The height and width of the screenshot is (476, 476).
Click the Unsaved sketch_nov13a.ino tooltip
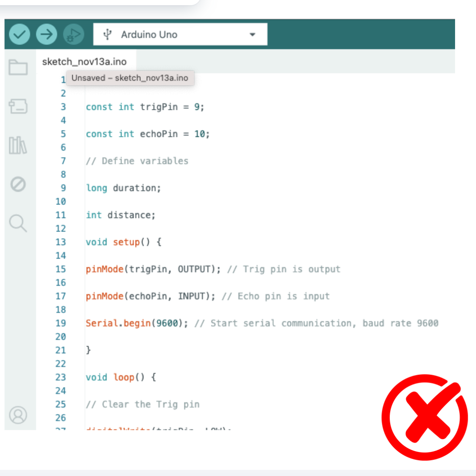(x=130, y=78)
